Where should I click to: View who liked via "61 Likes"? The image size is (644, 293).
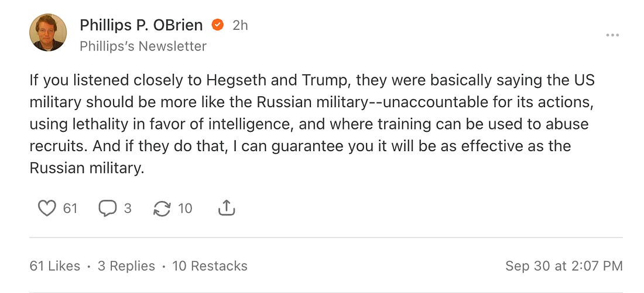pos(54,265)
